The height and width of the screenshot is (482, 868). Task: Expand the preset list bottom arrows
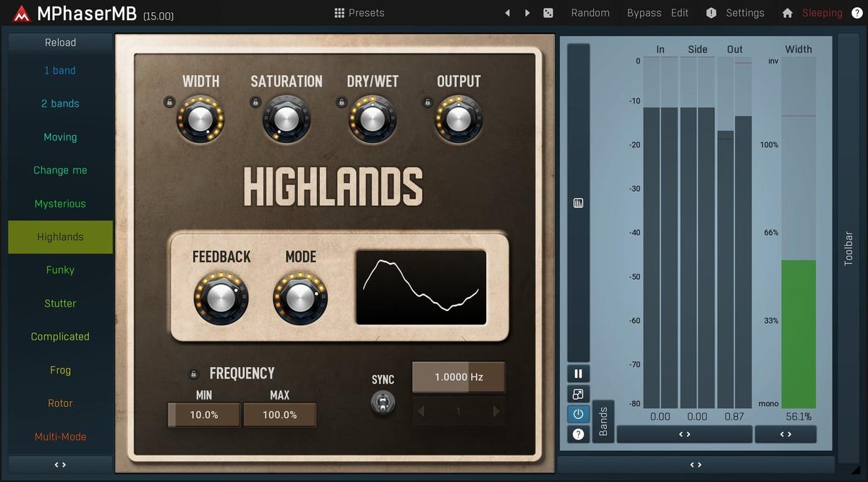click(60, 465)
